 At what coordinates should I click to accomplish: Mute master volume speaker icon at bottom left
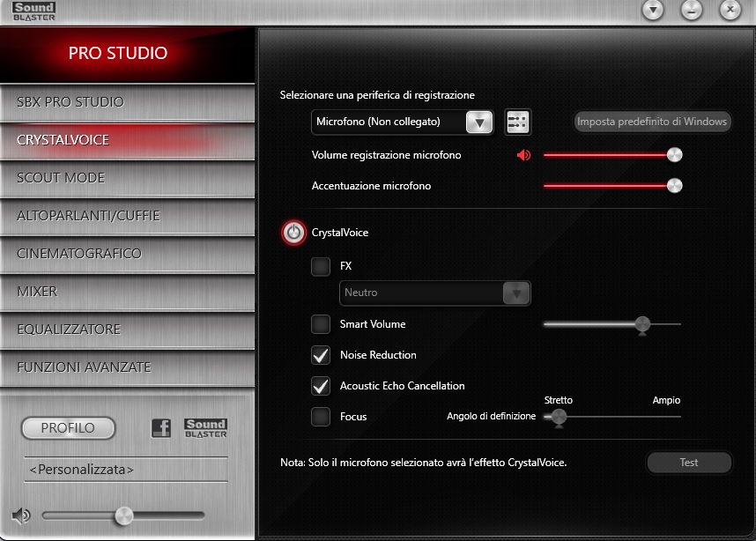(x=21, y=515)
